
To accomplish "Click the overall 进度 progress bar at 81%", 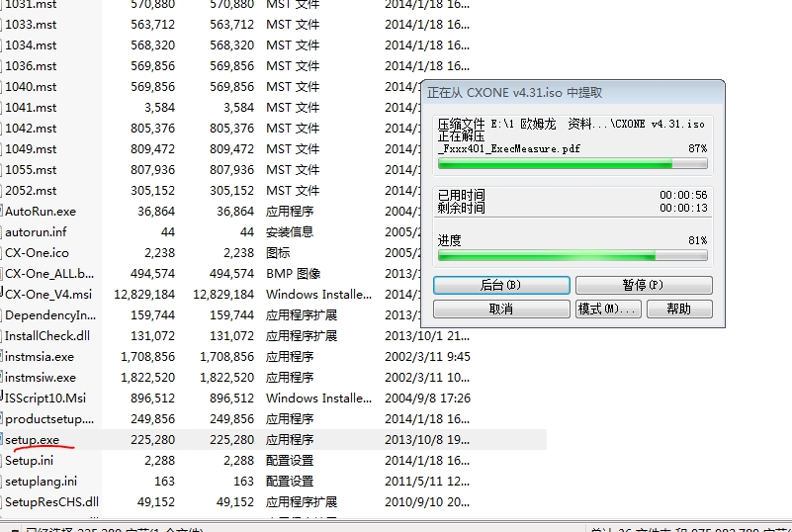I will point(572,256).
